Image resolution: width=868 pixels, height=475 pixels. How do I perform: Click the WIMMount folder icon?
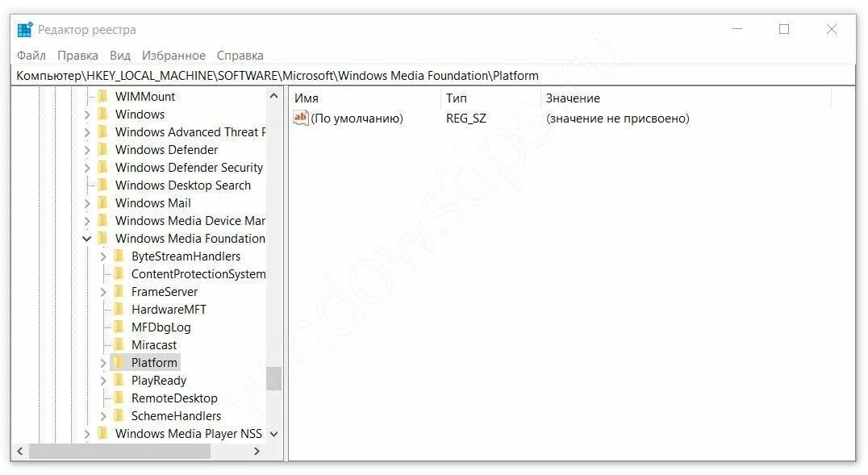[x=103, y=96]
